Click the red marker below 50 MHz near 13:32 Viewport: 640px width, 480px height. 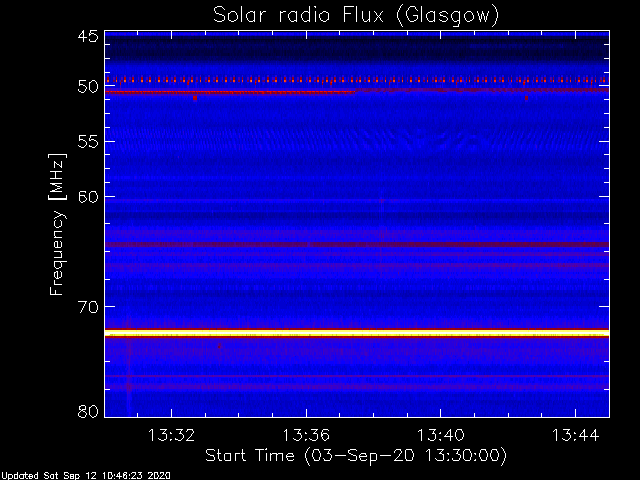pos(195,98)
